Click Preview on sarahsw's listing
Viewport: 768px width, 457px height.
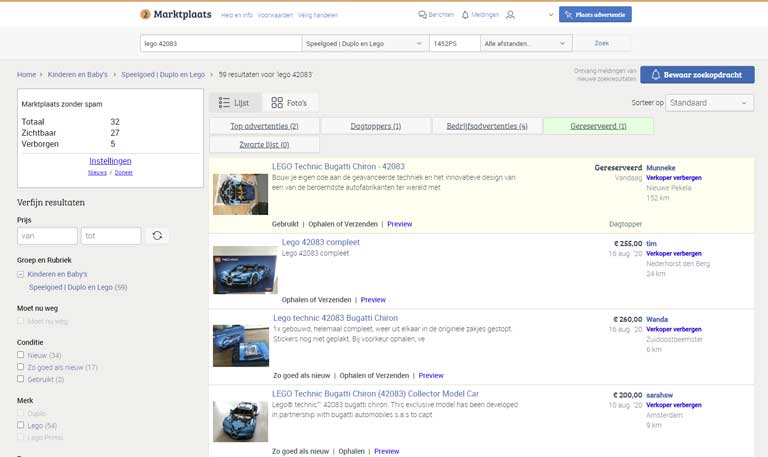click(x=386, y=451)
